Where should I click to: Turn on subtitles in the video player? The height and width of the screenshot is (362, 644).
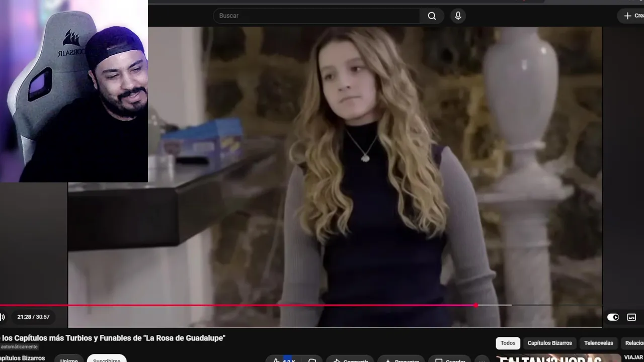point(631,317)
